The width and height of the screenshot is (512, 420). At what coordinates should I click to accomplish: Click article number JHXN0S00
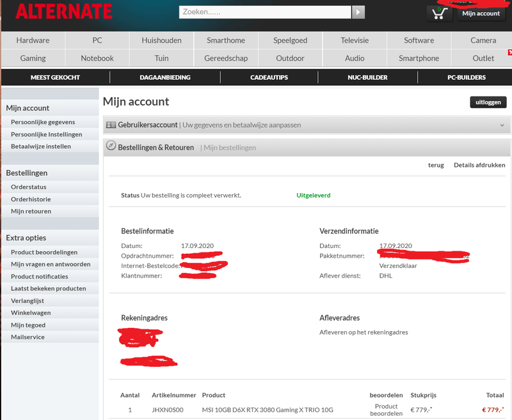tap(168, 410)
